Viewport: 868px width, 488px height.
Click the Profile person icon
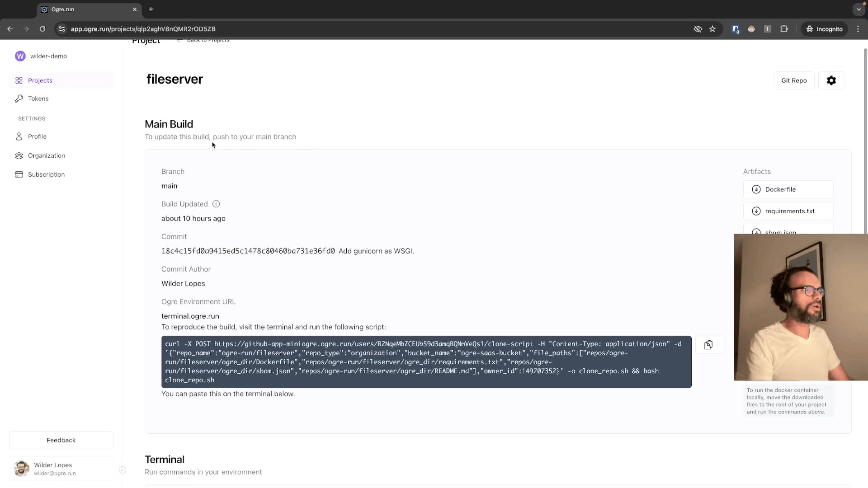tap(19, 136)
